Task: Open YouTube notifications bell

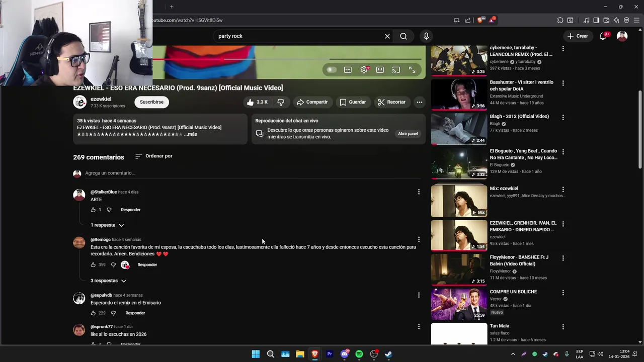Action: click(x=603, y=36)
